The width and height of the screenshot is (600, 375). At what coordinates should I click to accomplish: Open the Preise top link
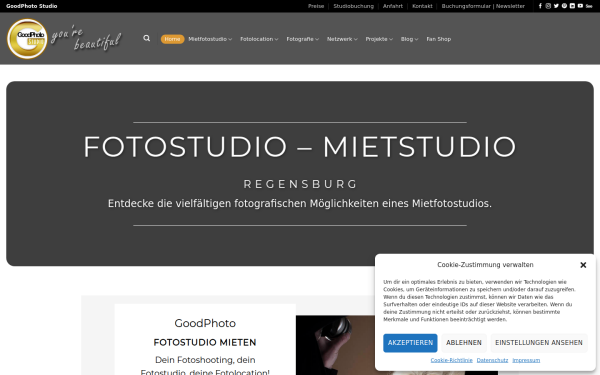coord(316,6)
